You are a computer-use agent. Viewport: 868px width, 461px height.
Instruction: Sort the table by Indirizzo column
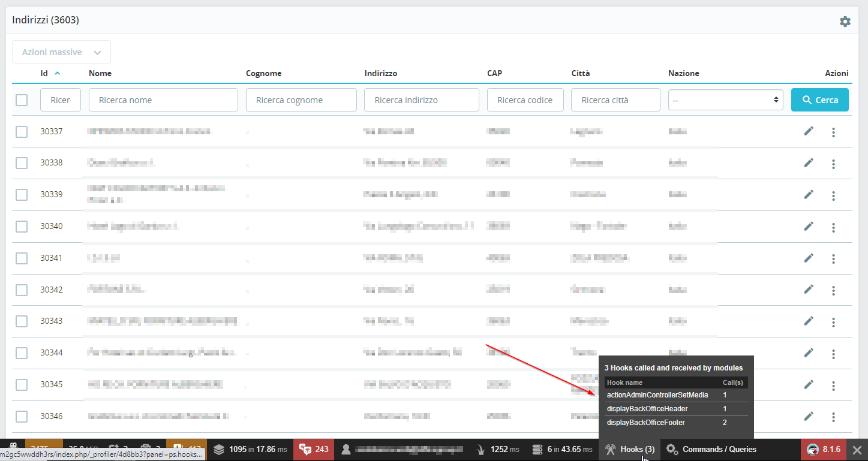click(381, 73)
